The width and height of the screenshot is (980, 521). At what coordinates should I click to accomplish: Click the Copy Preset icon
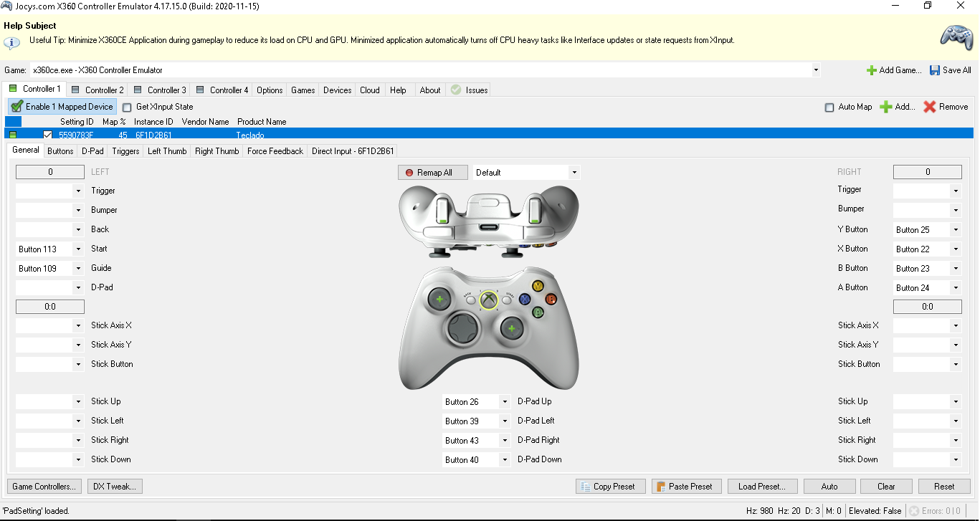coord(586,487)
